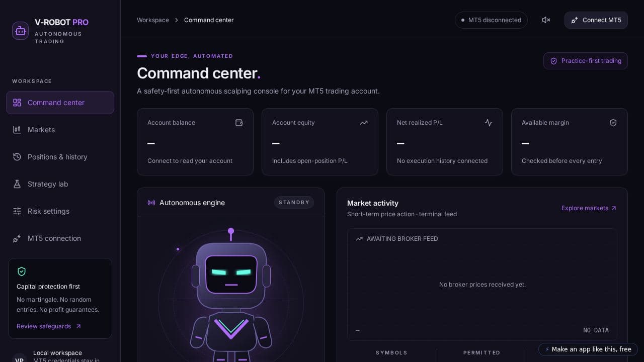Click the MT5 disconnected status pill
Image resolution: width=644 pixels, height=362 pixels.
[491, 20]
